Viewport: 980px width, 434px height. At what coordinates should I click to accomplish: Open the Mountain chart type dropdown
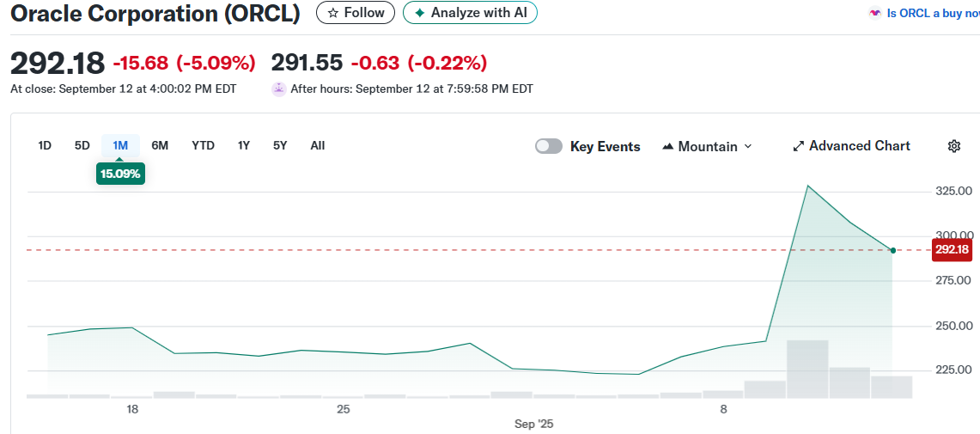pos(707,146)
